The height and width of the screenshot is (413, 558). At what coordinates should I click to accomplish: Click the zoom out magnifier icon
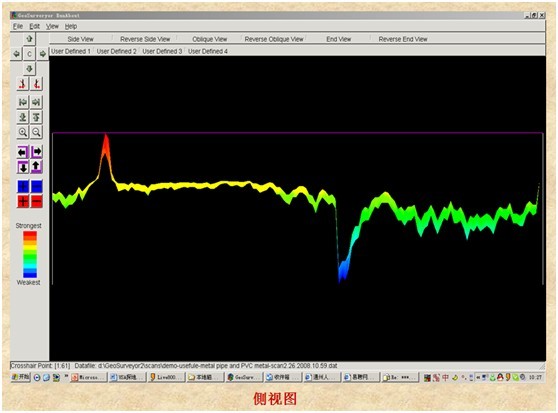[x=36, y=132]
